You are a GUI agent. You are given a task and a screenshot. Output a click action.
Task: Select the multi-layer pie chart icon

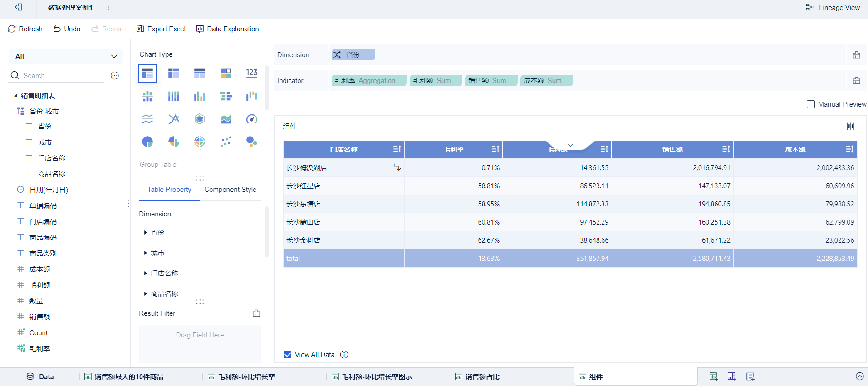click(200, 142)
